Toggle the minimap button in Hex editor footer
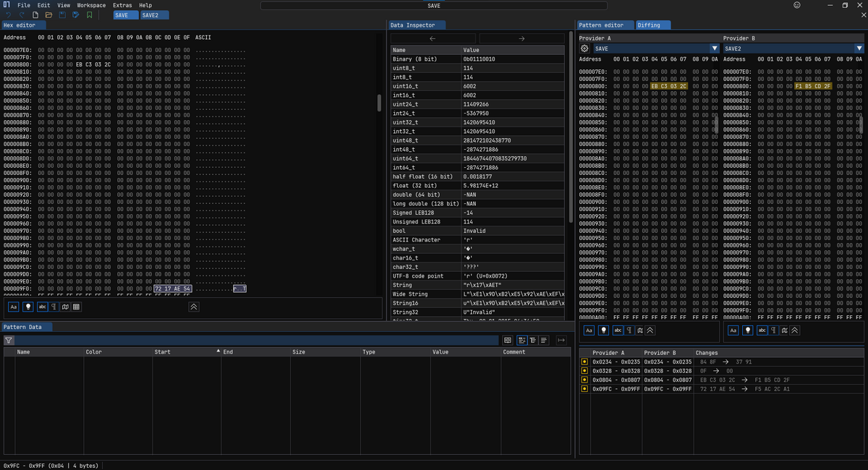The image size is (868, 470). coord(65,307)
